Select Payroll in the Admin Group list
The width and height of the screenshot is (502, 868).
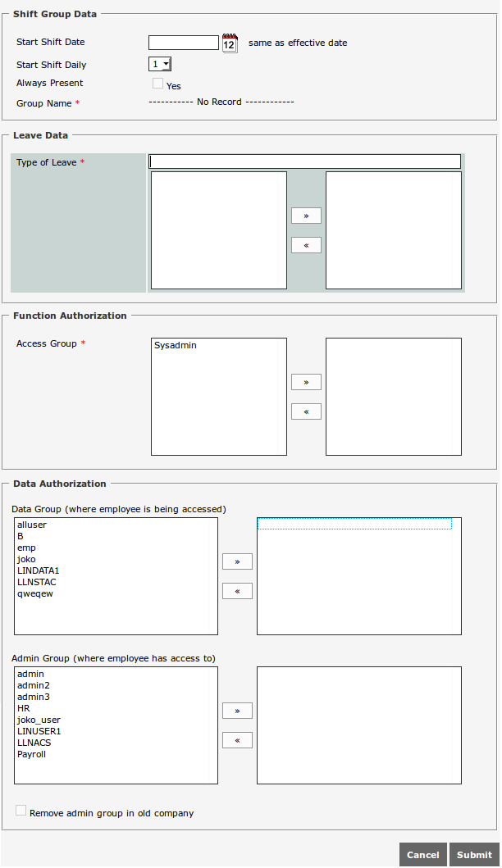[31, 754]
